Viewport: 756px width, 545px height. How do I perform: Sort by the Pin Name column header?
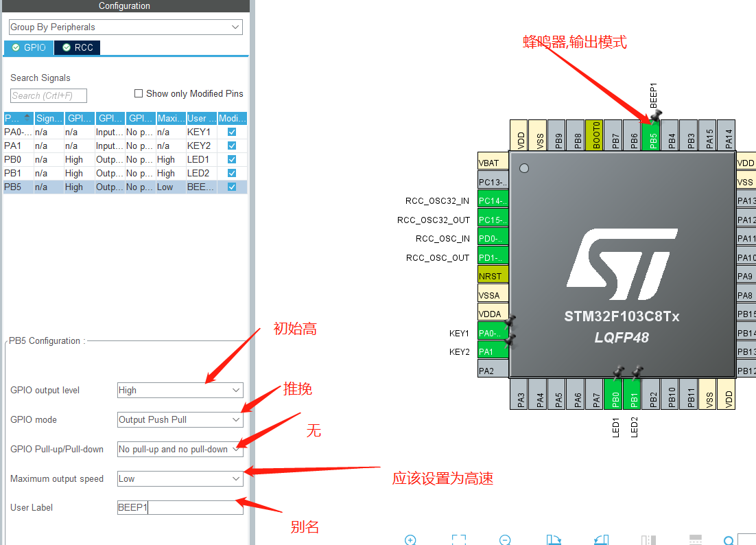pyautogui.click(x=19, y=118)
